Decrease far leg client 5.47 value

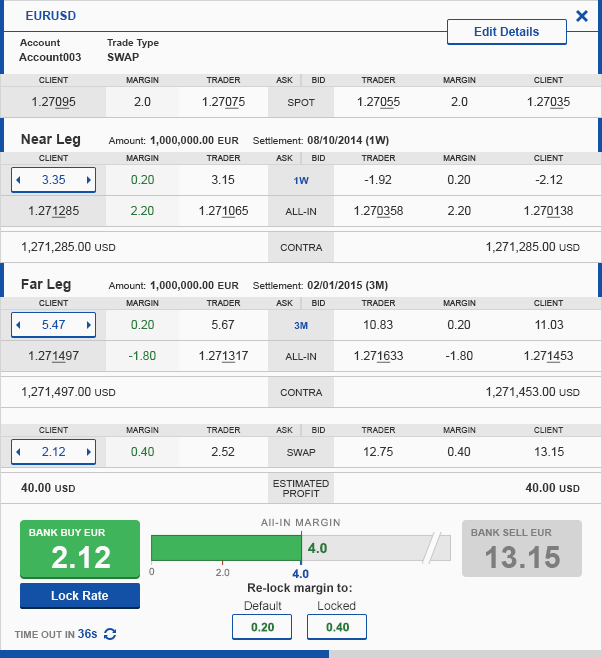(x=18, y=325)
